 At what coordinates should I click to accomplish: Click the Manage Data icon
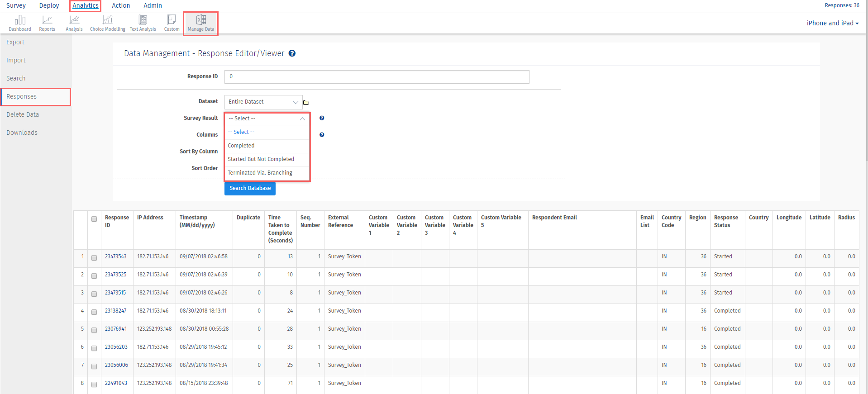click(201, 21)
